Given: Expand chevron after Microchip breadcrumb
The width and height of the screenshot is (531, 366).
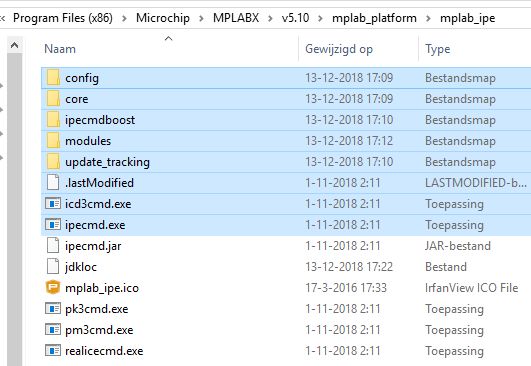Looking at the screenshot, I should coord(201,18).
